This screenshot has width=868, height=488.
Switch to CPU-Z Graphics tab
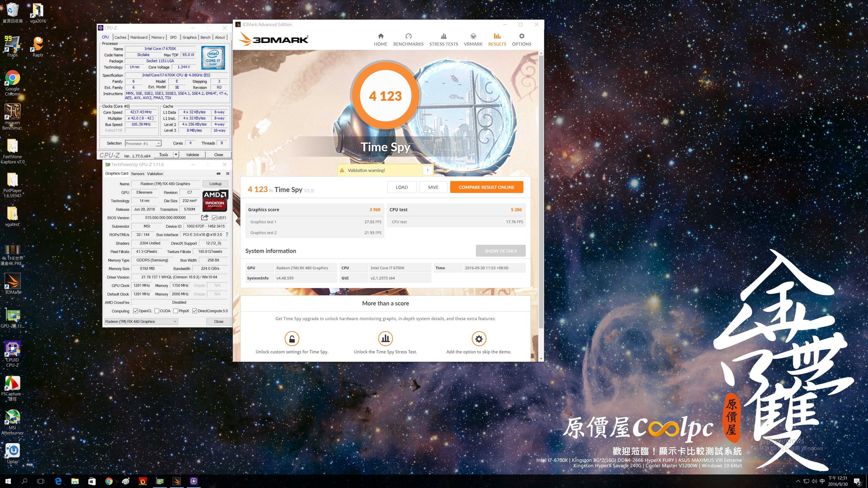(190, 37)
